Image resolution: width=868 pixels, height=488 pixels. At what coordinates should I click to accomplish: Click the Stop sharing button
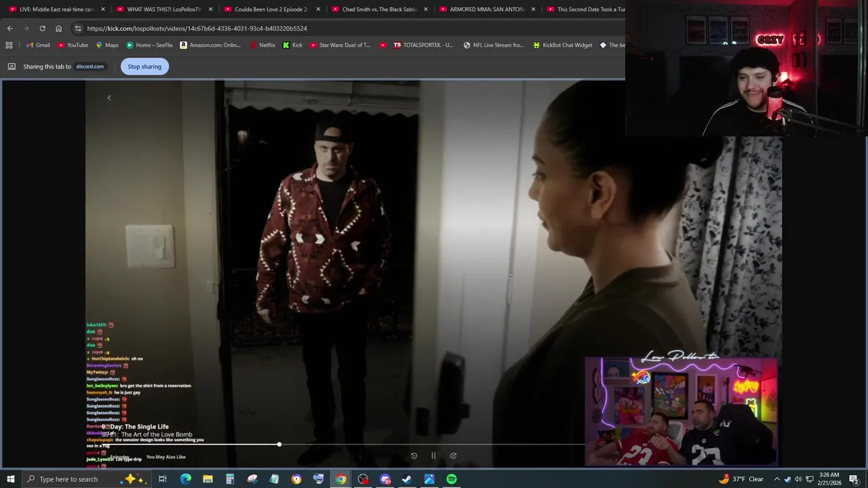tap(144, 66)
